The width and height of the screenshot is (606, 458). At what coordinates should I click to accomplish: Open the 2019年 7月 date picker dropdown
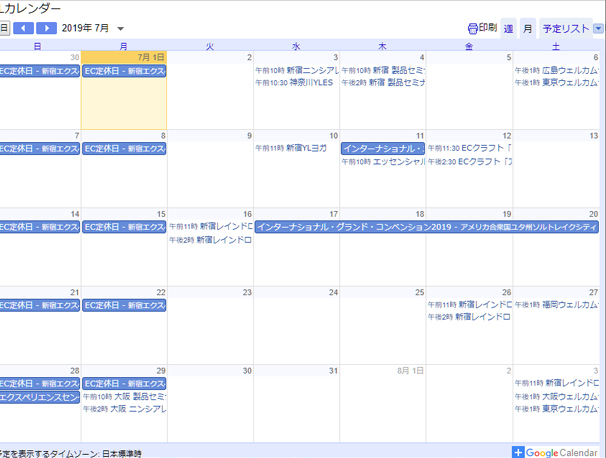(x=121, y=29)
